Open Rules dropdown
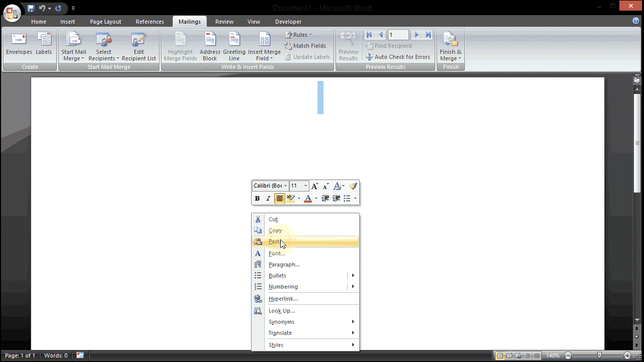 tap(298, 35)
